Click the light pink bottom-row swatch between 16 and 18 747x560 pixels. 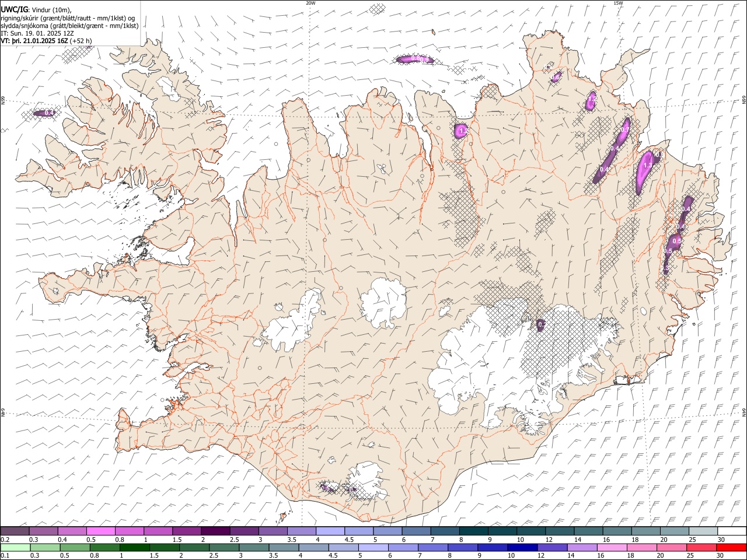pos(612,547)
